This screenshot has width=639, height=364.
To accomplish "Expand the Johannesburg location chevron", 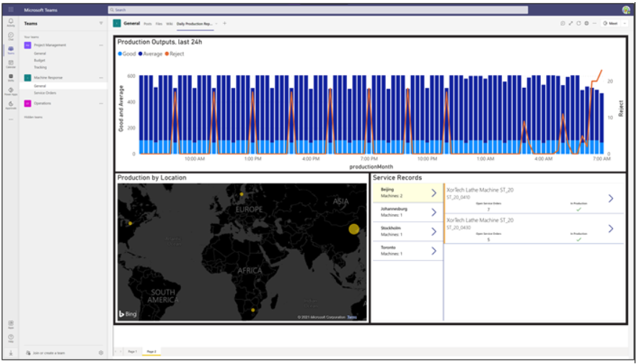I will (x=433, y=212).
